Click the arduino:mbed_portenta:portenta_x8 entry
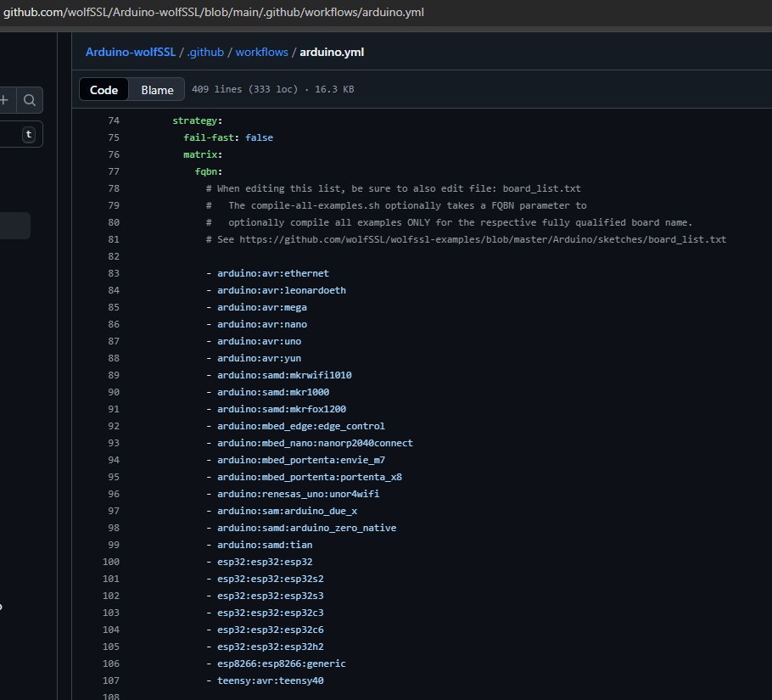The width and height of the screenshot is (772, 700). (310, 477)
